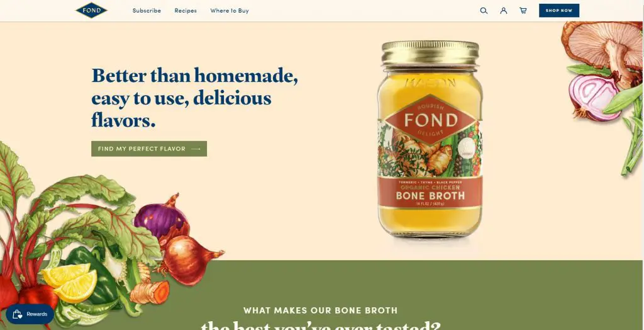Screen dimensions: 644x330
Task: Click arrow on Find My Perfect Flavor
Action: (196, 149)
